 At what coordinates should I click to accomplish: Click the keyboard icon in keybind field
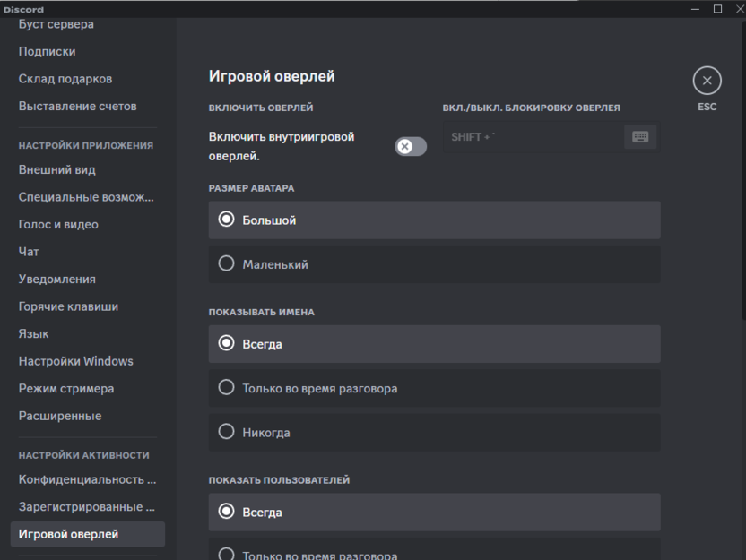(x=640, y=137)
